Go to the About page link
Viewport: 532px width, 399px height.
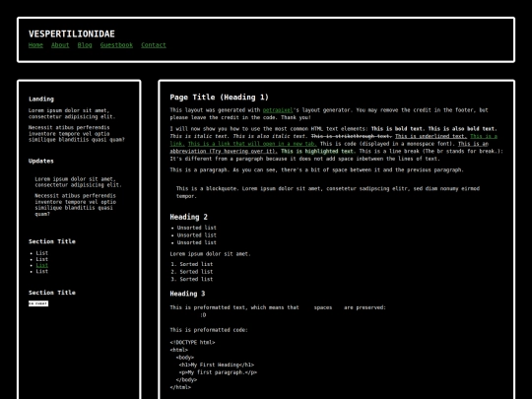60,45
